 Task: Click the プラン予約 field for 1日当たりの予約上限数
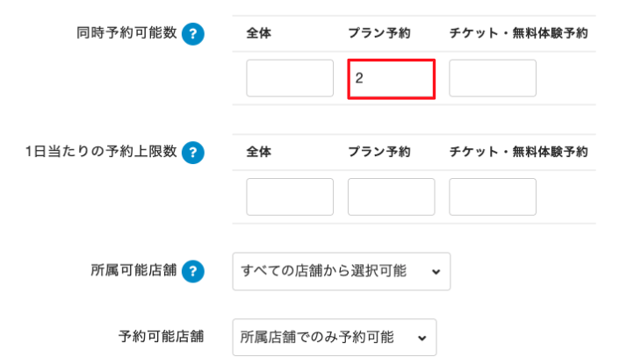(x=392, y=196)
